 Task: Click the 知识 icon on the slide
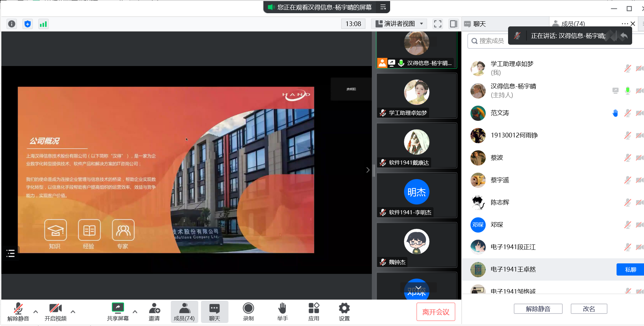(55, 231)
